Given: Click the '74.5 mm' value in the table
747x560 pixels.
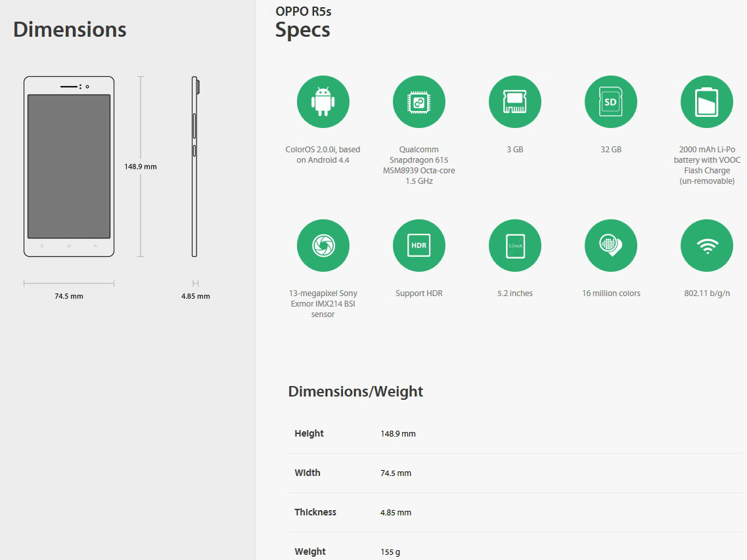Looking at the screenshot, I should (x=396, y=473).
